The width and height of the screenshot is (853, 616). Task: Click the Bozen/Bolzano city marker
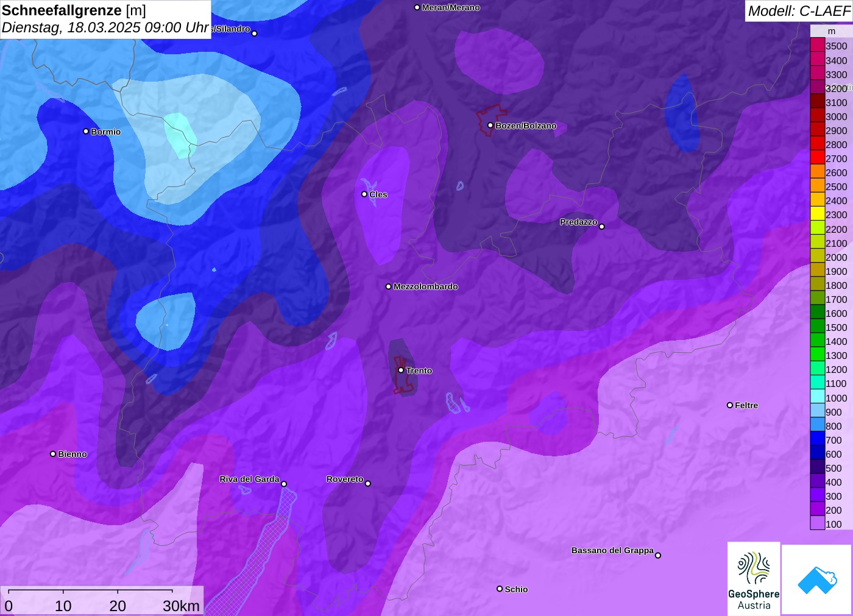click(490, 126)
